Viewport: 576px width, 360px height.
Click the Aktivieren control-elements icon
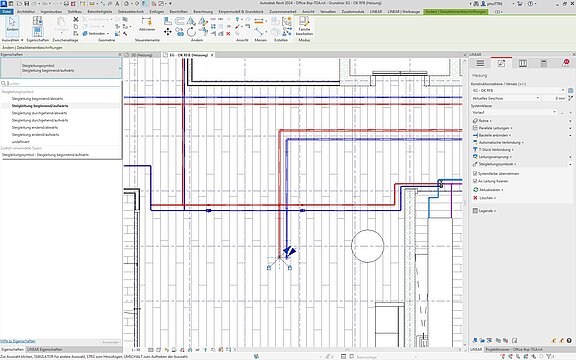[x=147, y=24]
